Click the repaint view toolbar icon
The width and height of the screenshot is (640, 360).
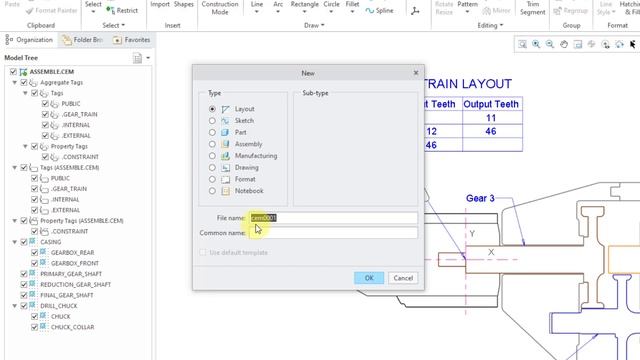pyautogui.click(x=578, y=44)
